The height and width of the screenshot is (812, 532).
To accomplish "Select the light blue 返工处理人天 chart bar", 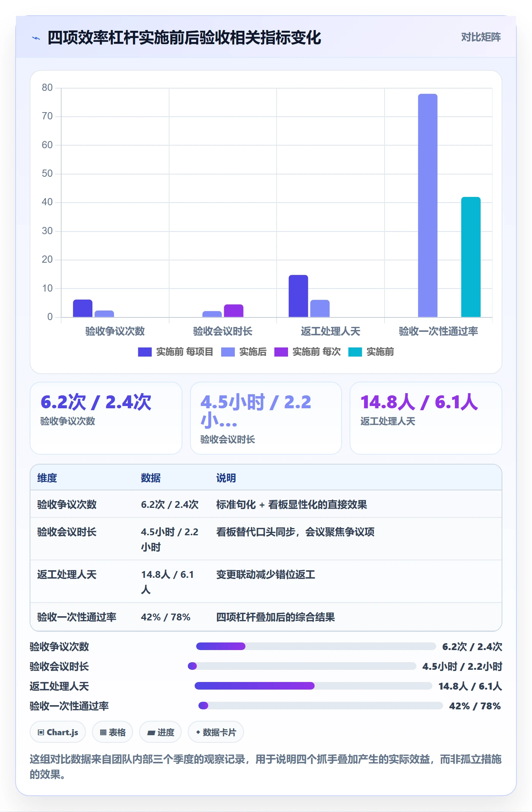I will [x=320, y=308].
